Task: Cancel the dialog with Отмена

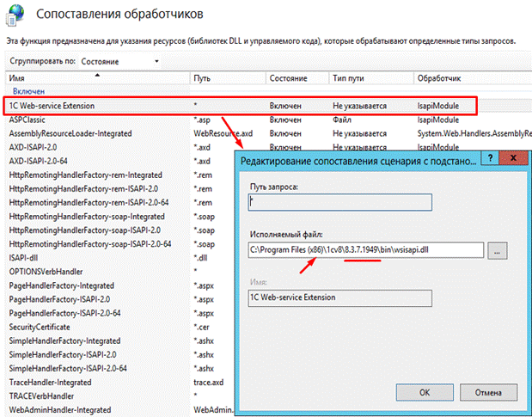Action: (488, 393)
